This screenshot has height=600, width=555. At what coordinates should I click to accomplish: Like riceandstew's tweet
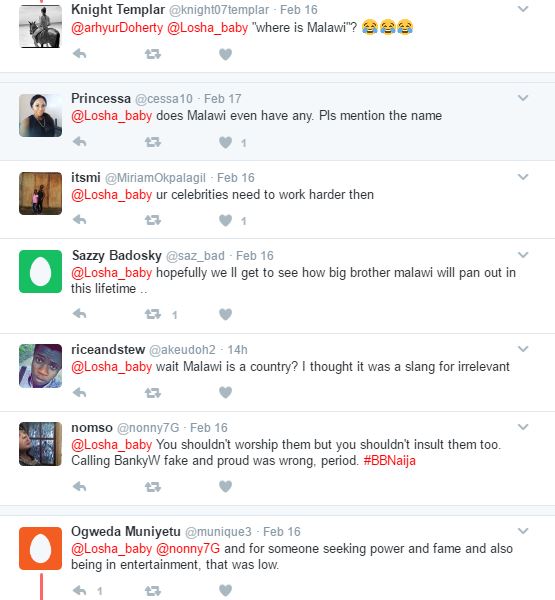coord(225,392)
